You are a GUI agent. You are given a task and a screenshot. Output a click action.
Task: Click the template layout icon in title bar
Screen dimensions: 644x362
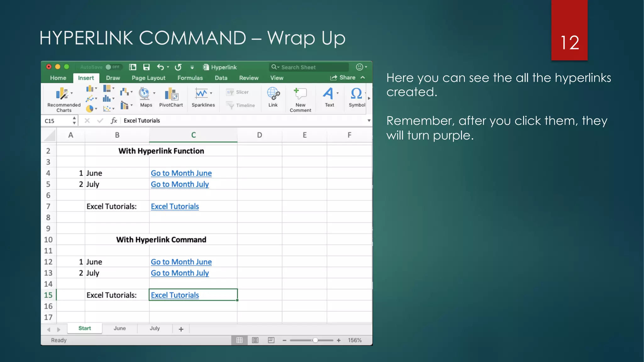[133, 67]
